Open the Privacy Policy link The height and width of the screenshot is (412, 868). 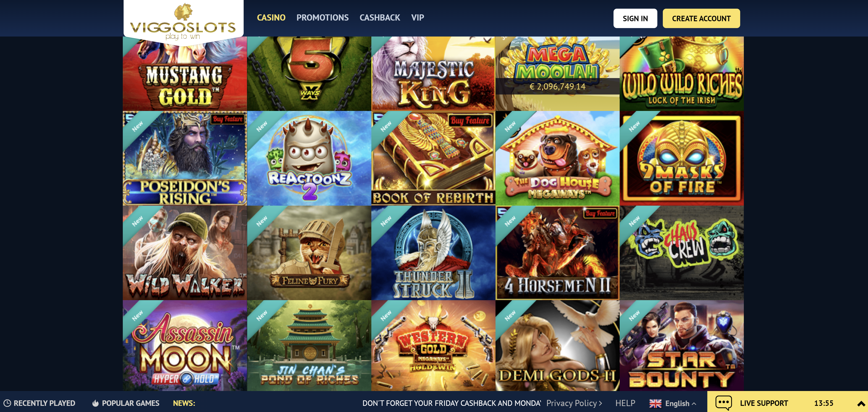point(574,403)
